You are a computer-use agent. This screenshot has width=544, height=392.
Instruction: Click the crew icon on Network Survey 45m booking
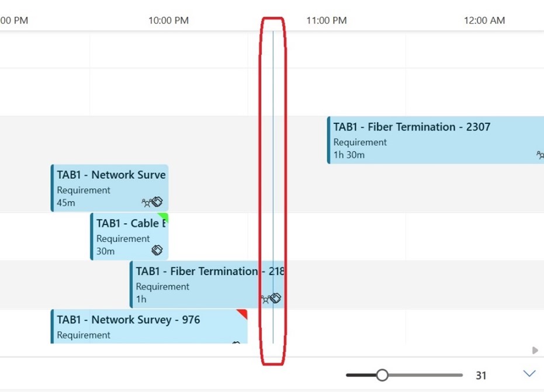(146, 203)
